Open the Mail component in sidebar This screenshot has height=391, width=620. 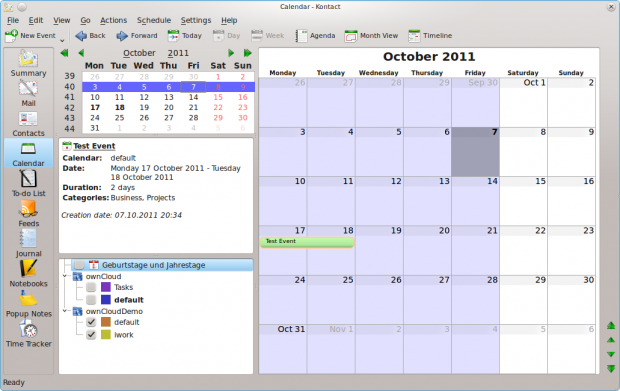[28, 93]
